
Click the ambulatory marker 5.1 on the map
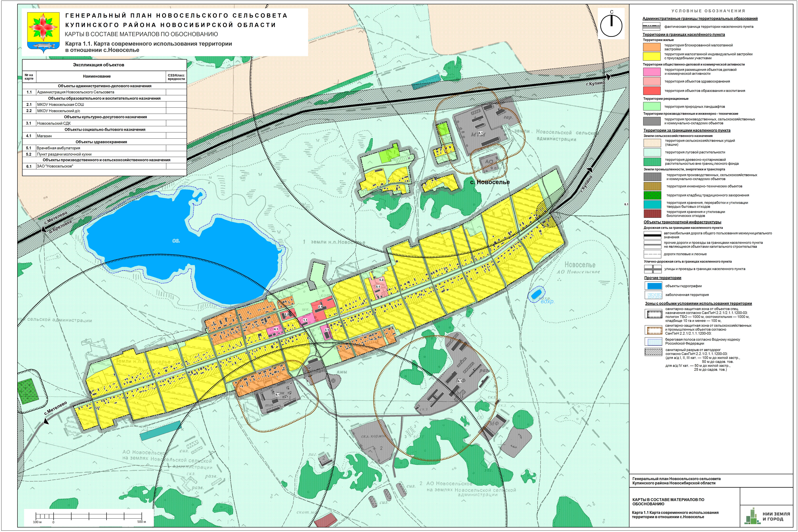tap(378, 287)
